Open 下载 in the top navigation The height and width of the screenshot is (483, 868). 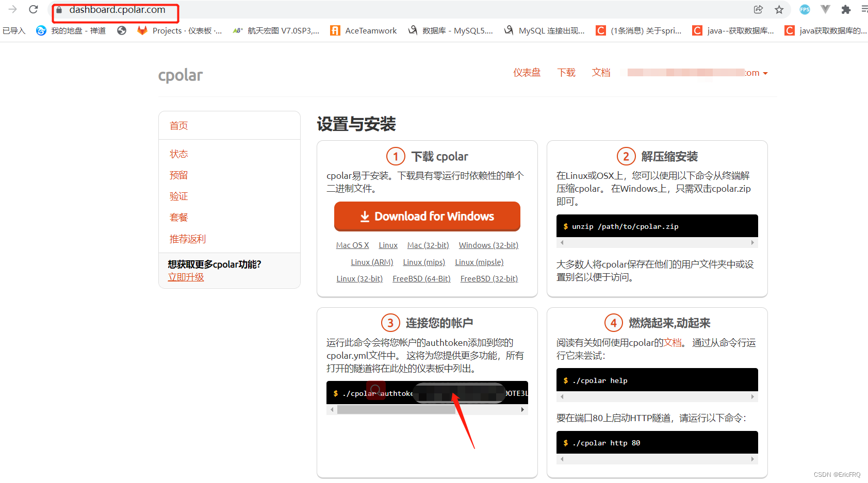pos(566,73)
